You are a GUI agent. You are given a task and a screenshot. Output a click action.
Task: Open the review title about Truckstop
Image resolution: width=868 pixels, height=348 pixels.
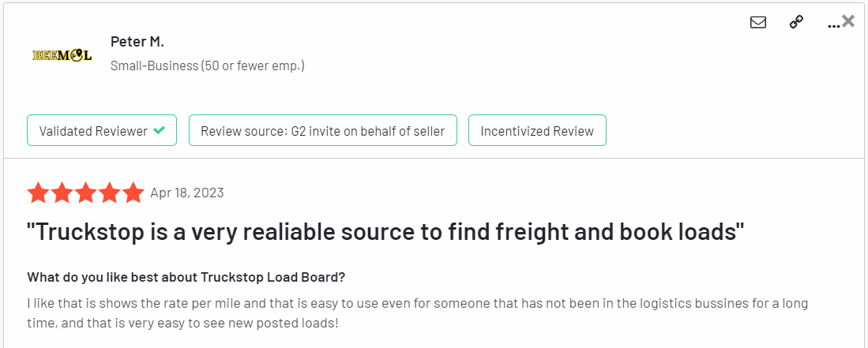tap(386, 232)
